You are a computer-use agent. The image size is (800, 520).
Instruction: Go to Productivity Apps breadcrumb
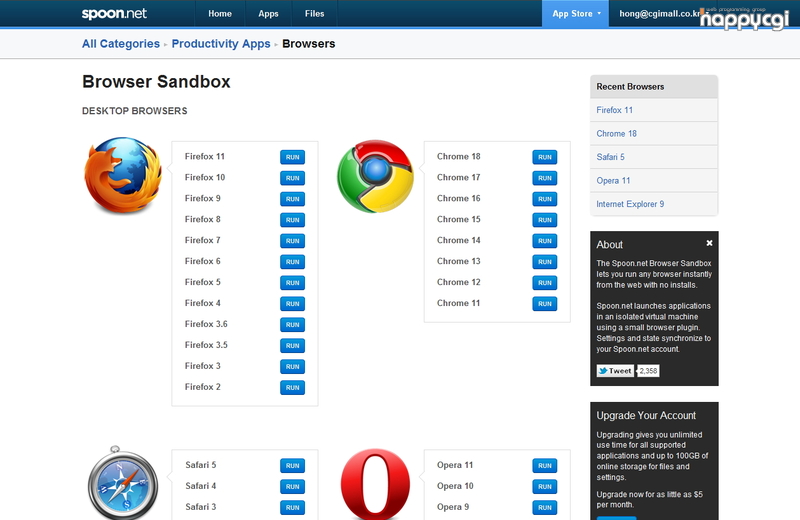[x=221, y=44]
